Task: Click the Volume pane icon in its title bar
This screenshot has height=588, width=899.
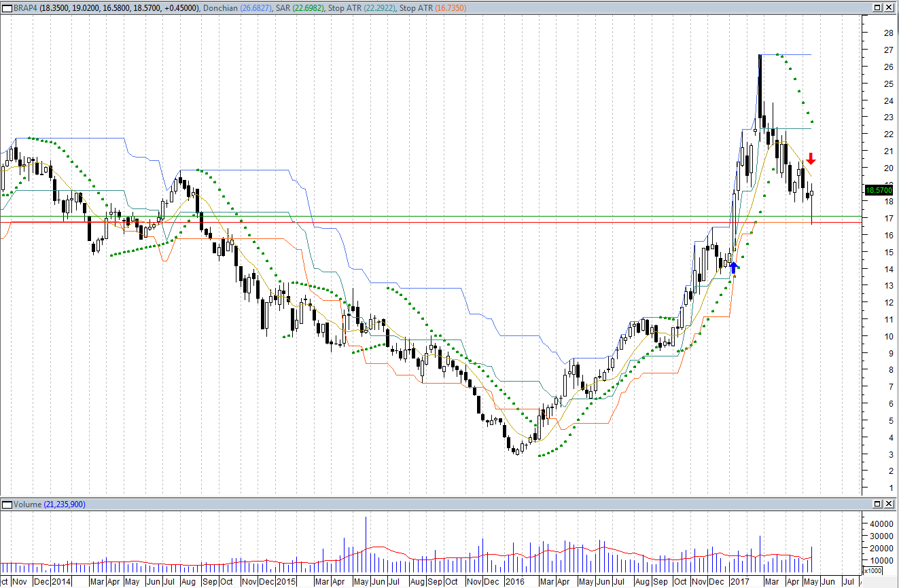Action: point(7,504)
